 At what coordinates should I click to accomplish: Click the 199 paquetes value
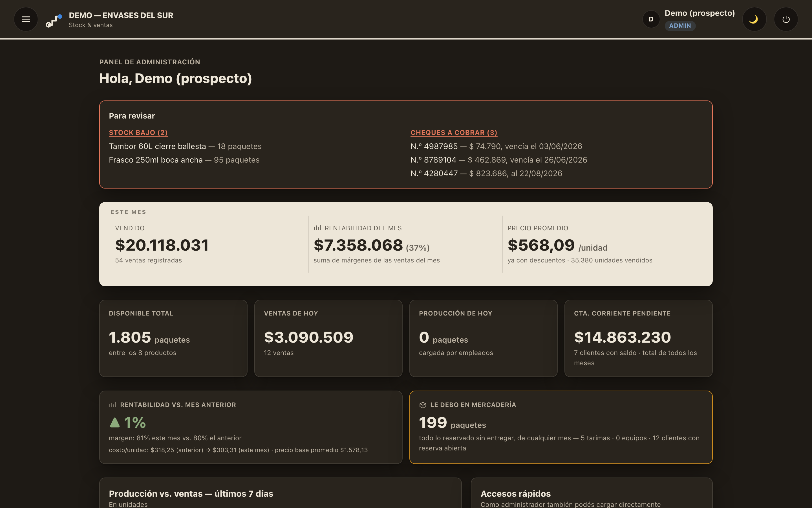click(452, 423)
